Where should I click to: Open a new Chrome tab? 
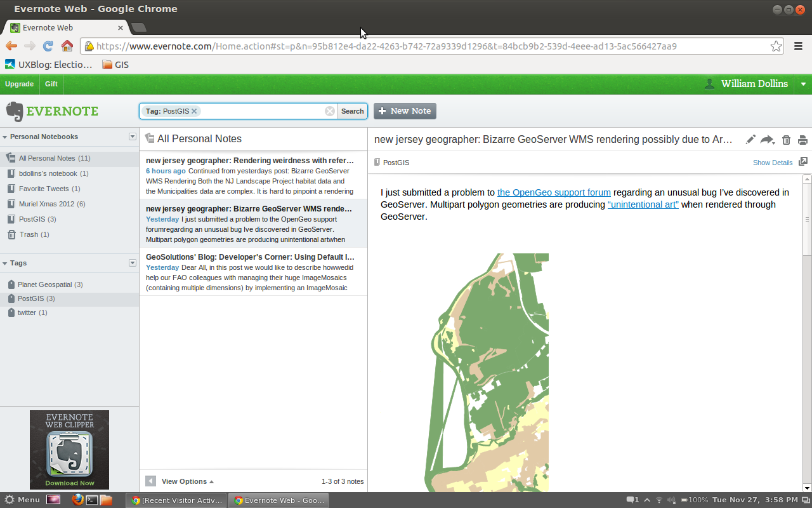139,27
